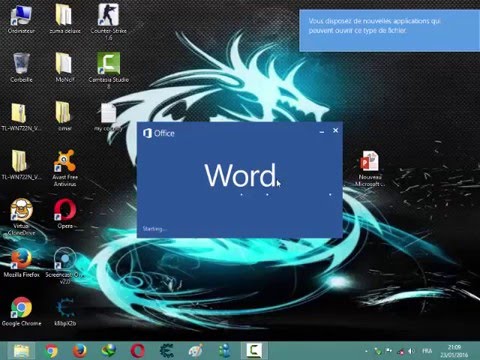
Task: Click the FRA language indicator
Action: click(427, 351)
